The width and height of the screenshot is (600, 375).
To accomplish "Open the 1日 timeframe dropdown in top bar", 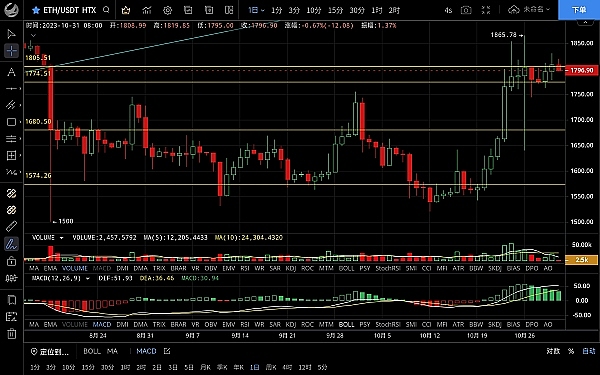I will (256, 10).
